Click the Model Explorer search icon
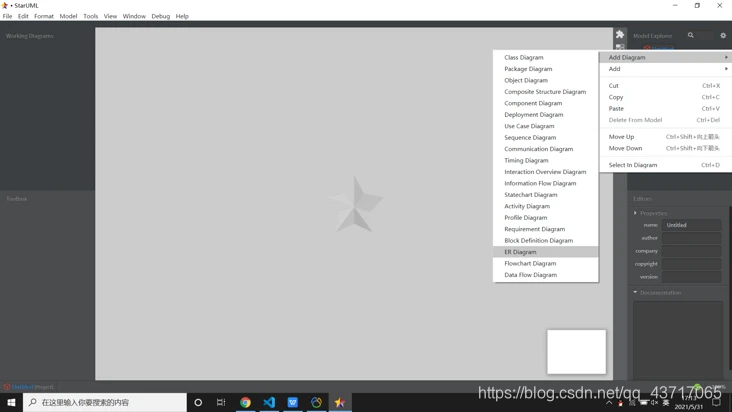The image size is (732, 412). pos(690,35)
